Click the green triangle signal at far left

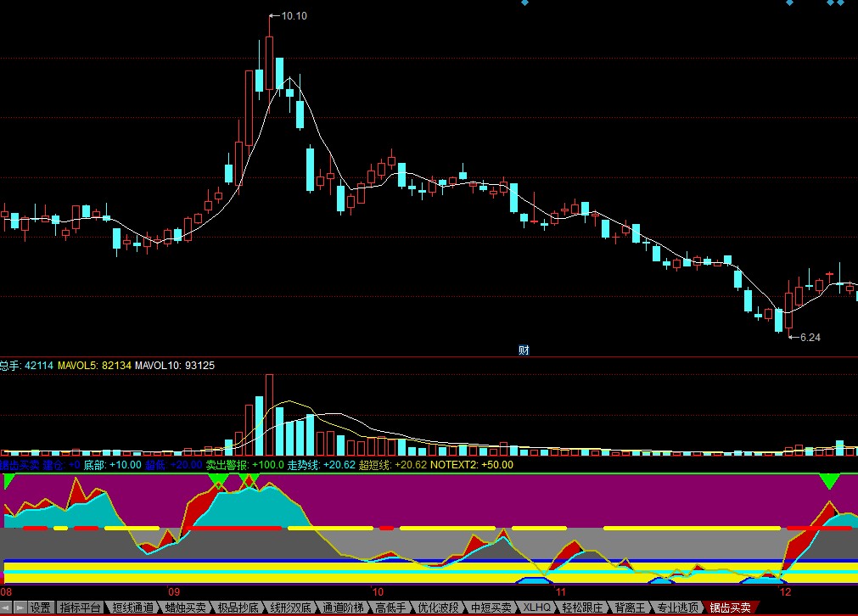coord(9,480)
